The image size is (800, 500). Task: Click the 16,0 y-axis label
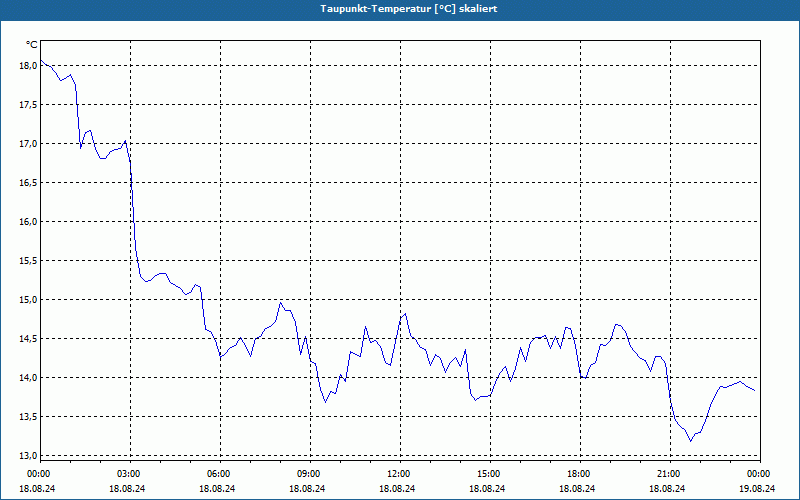(29, 222)
